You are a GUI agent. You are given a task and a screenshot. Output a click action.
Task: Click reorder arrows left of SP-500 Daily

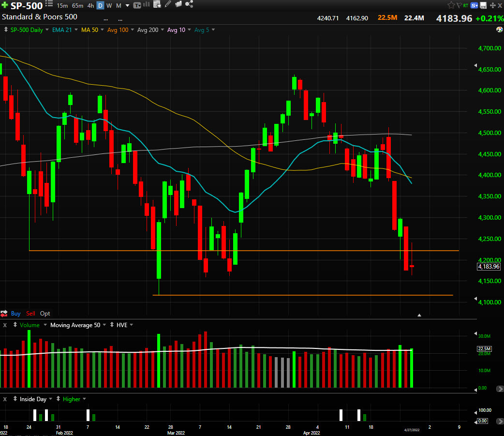[x=6, y=30]
